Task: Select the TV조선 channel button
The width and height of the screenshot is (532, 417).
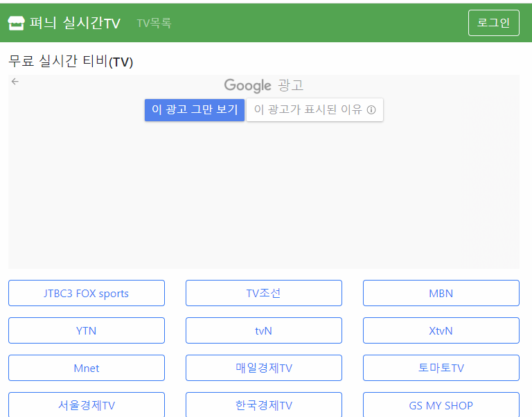Action: (x=264, y=293)
